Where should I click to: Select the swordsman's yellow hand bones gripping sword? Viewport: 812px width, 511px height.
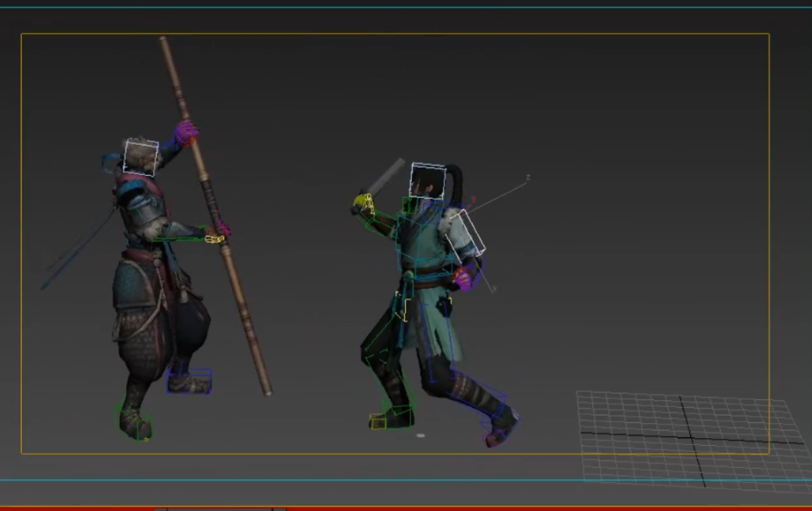(364, 203)
